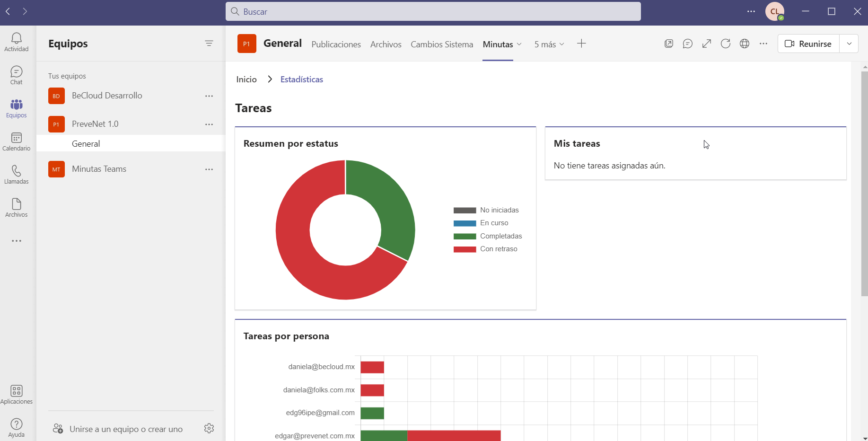The image size is (868, 441).
Task: Switch to the Publicaciones tab
Action: point(336,44)
